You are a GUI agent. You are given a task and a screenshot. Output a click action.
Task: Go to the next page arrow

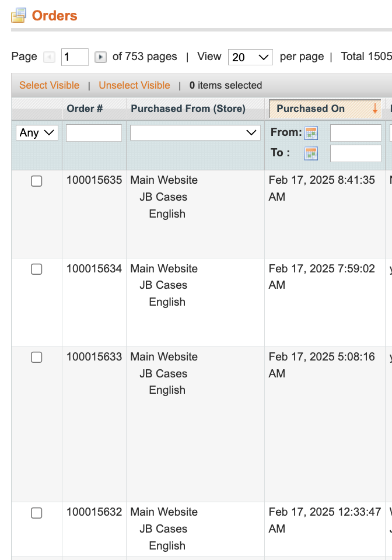click(x=100, y=57)
